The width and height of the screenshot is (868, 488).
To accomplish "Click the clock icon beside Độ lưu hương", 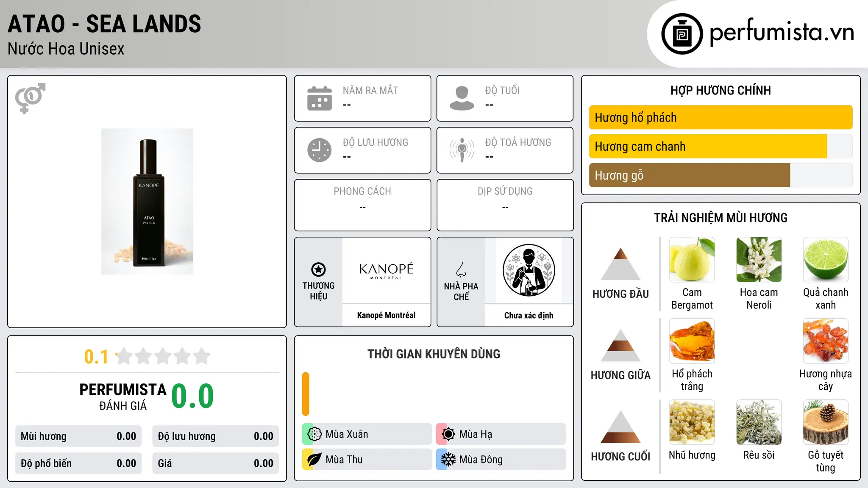I will 320,150.
